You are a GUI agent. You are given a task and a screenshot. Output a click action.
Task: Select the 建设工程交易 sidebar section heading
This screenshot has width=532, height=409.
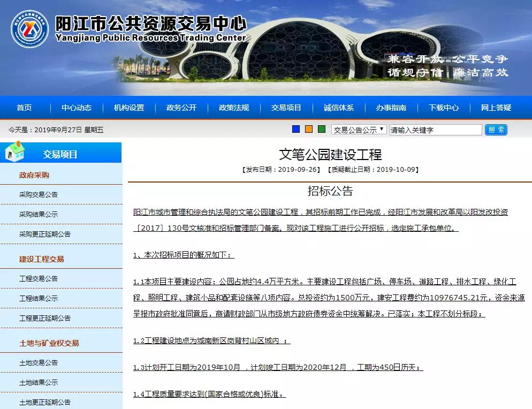click(x=42, y=259)
